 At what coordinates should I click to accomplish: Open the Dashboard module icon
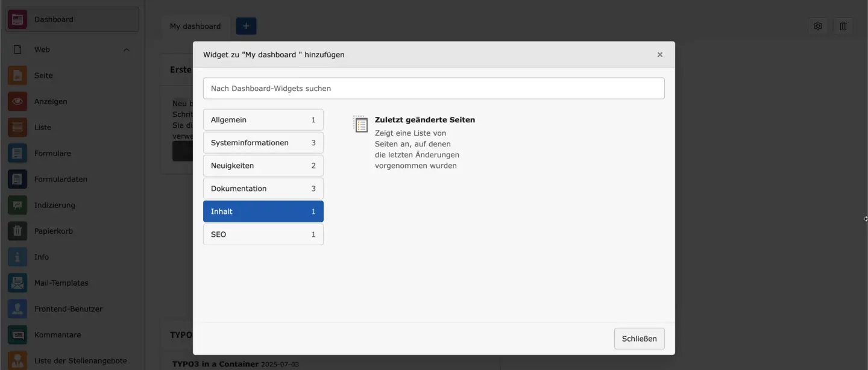click(x=17, y=19)
